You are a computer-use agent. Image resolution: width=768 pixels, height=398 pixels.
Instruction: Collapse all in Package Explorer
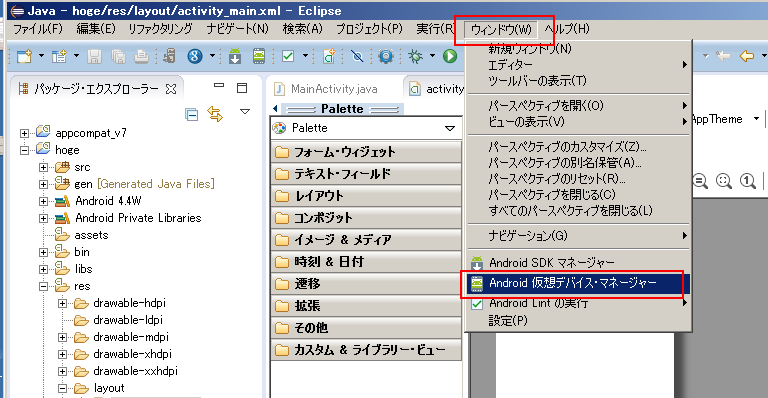[x=192, y=115]
